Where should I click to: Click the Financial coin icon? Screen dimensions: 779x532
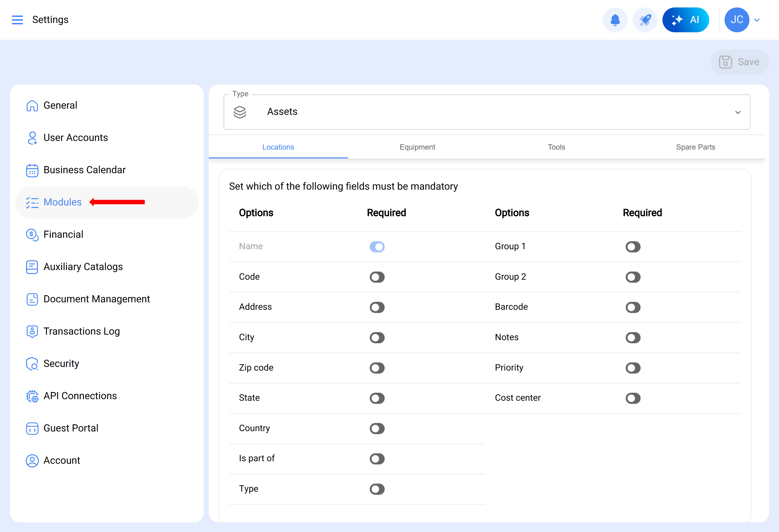click(32, 235)
